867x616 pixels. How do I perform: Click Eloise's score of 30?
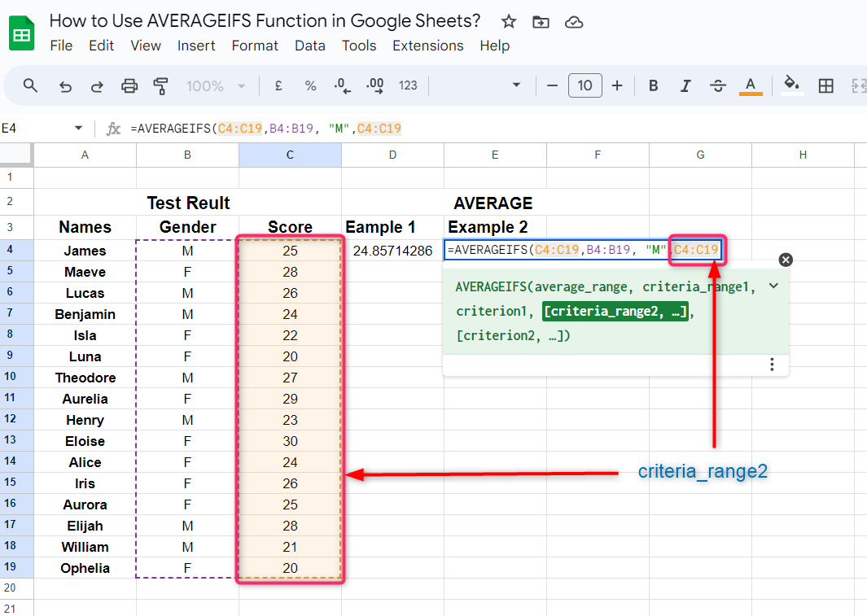(290, 441)
